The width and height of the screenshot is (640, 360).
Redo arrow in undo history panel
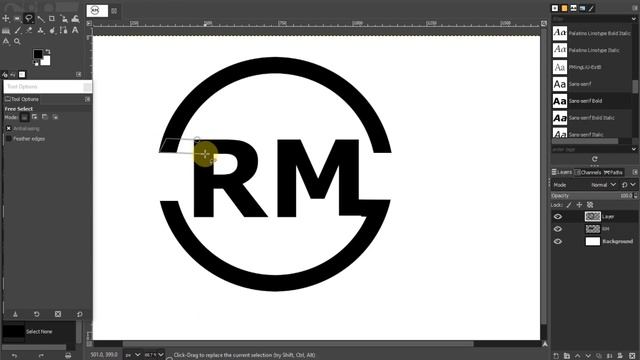(x=41, y=356)
